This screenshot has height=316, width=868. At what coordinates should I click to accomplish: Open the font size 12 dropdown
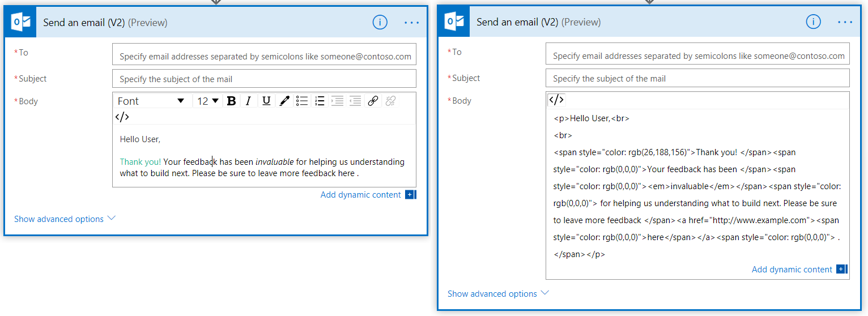click(208, 101)
